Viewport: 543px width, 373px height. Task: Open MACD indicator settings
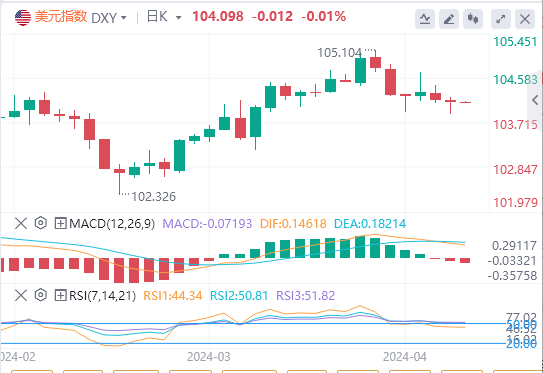pos(41,223)
